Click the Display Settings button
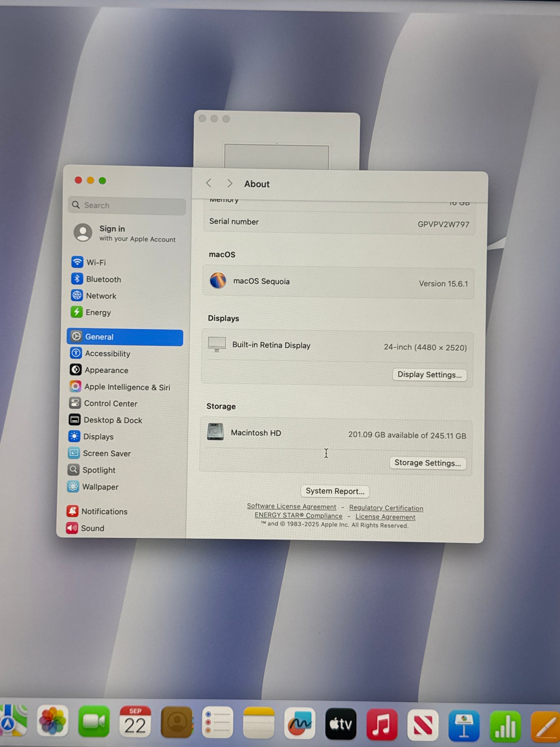Screen dimensions: 560x747 pos(429,375)
